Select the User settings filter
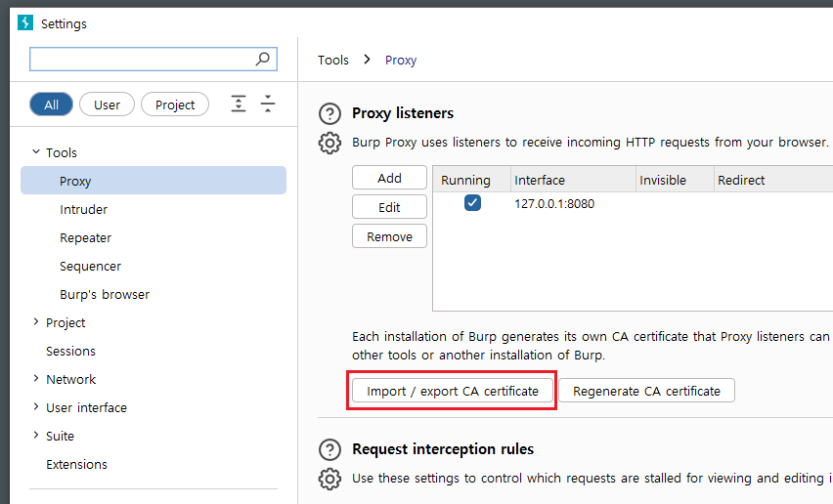The height and width of the screenshot is (504, 833). tap(107, 105)
